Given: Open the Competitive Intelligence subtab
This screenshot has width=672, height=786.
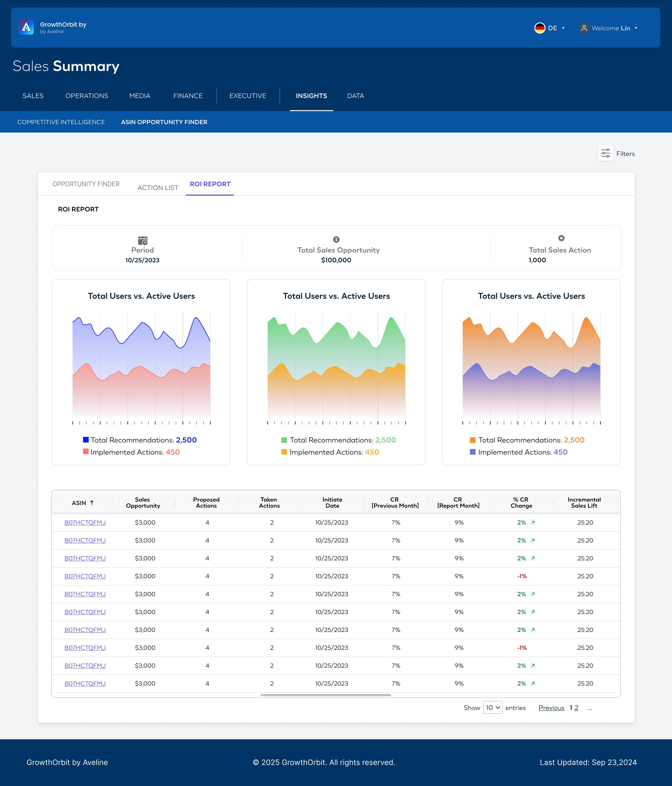Looking at the screenshot, I should point(61,122).
